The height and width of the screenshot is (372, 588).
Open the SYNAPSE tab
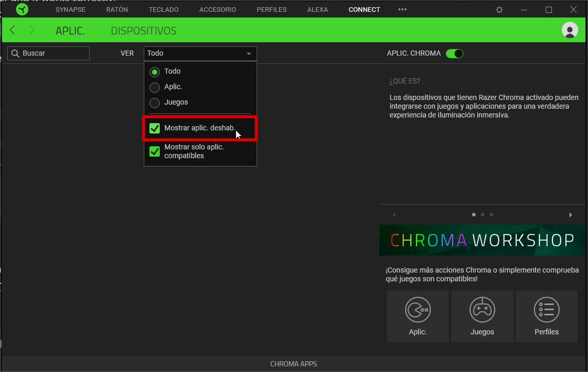tap(71, 9)
